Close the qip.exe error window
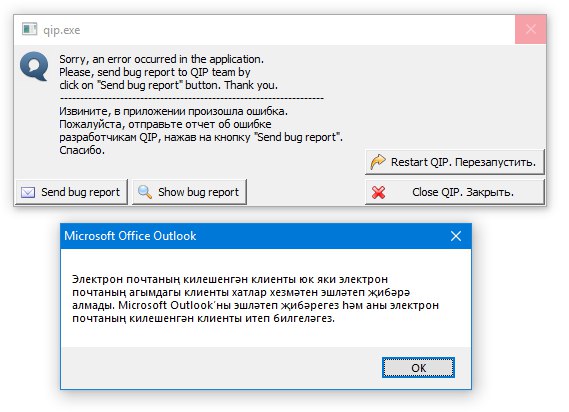The height and width of the screenshot is (412, 569). click(531, 29)
